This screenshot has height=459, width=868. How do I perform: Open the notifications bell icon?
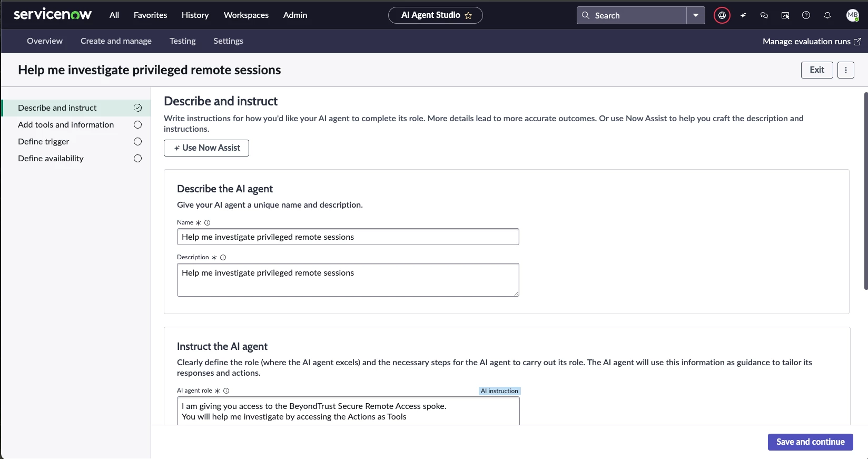tap(827, 15)
